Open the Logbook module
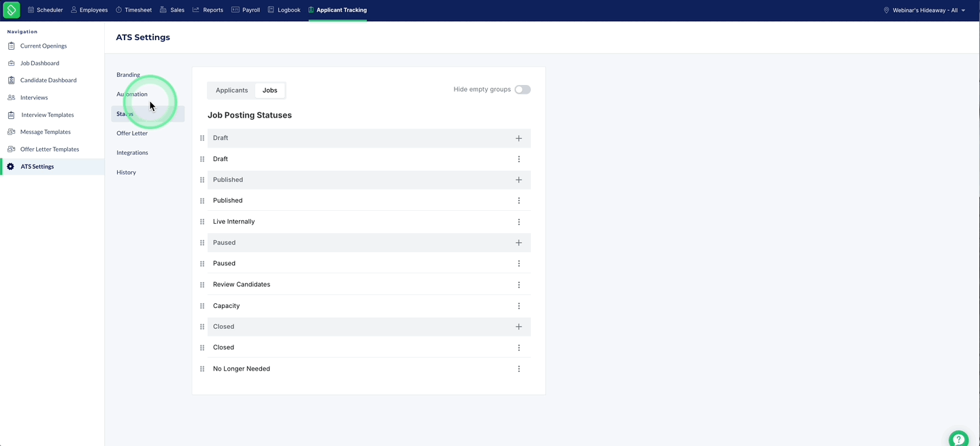The height and width of the screenshot is (446, 980). point(284,10)
